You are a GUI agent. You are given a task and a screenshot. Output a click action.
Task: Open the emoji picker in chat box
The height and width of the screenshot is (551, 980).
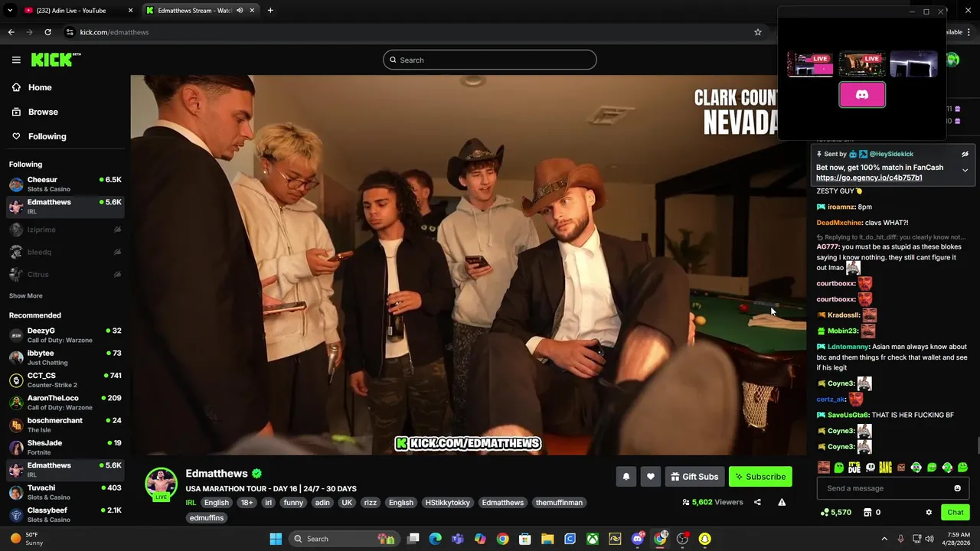957,488
